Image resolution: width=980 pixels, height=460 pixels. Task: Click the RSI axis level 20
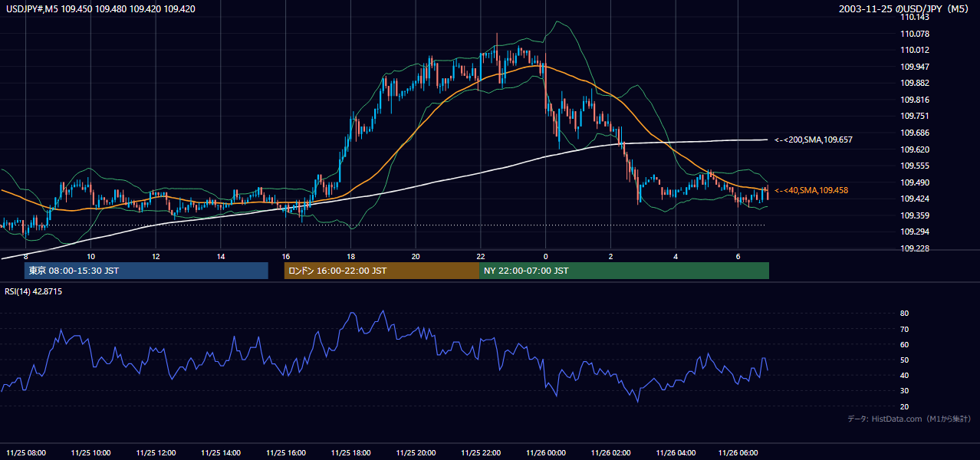pos(905,406)
